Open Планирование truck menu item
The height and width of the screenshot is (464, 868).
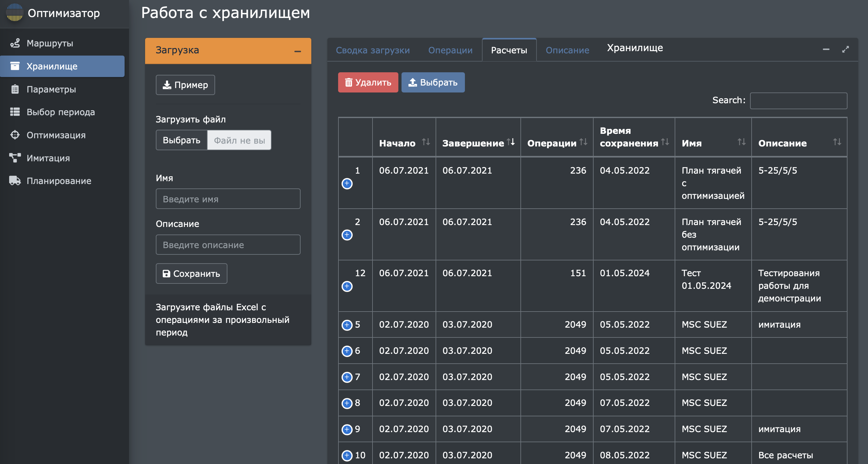click(x=59, y=181)
